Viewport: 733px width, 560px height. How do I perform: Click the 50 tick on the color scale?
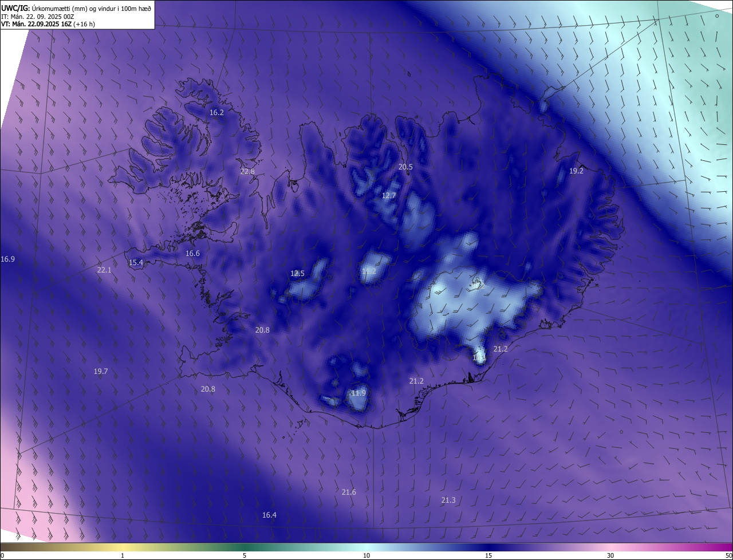[728, 555]
